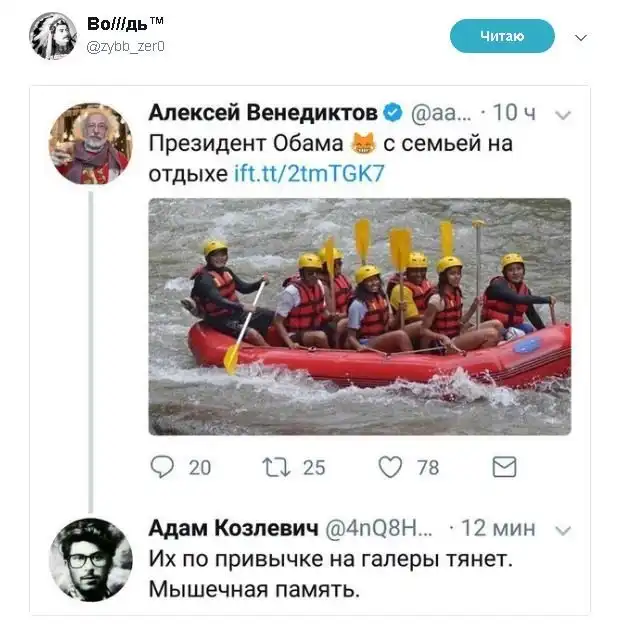The height and width of the screenshot is (628, 621).
Task: Click the 10 ч timestamp
Action: [514, 113]
